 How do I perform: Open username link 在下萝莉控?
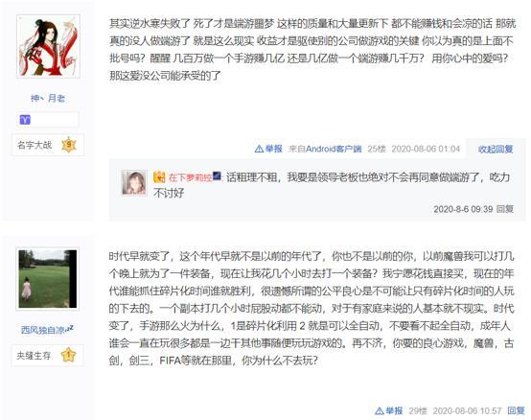[x=190, y=177]
